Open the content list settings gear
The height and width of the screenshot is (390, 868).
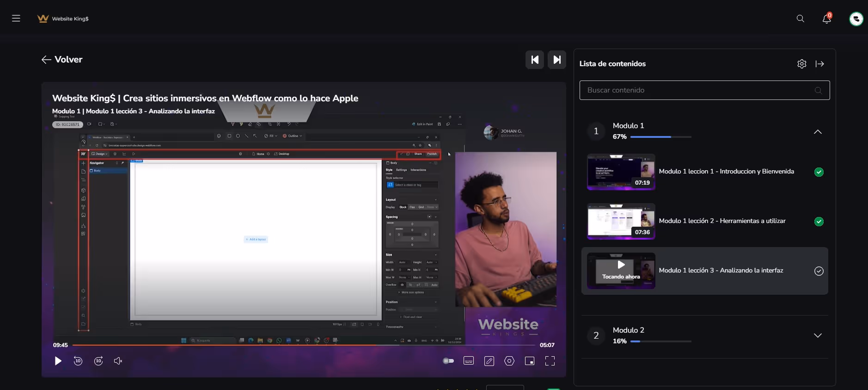click(x=802, y=64)
